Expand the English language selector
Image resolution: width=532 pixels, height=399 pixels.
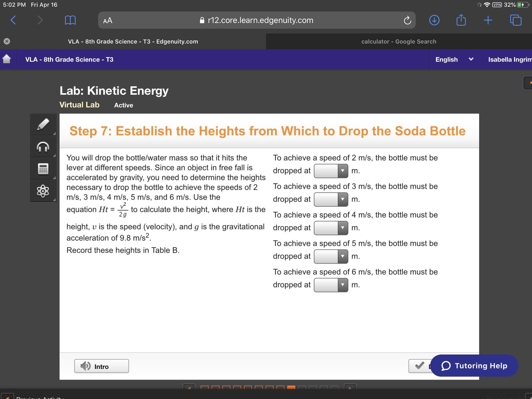tap(454, 59)
